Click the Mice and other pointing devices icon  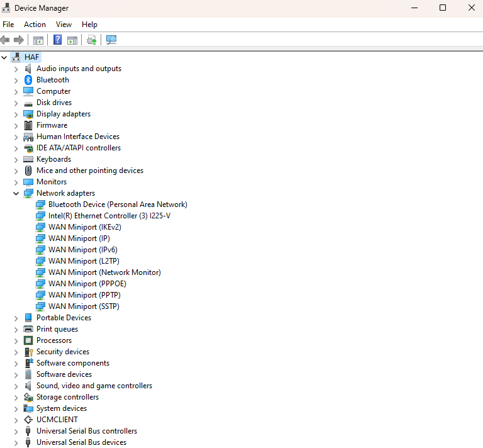28,171
